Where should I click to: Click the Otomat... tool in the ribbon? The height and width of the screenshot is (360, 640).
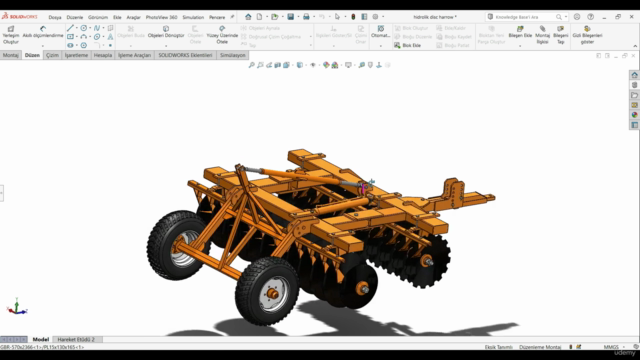click(380, 32)
